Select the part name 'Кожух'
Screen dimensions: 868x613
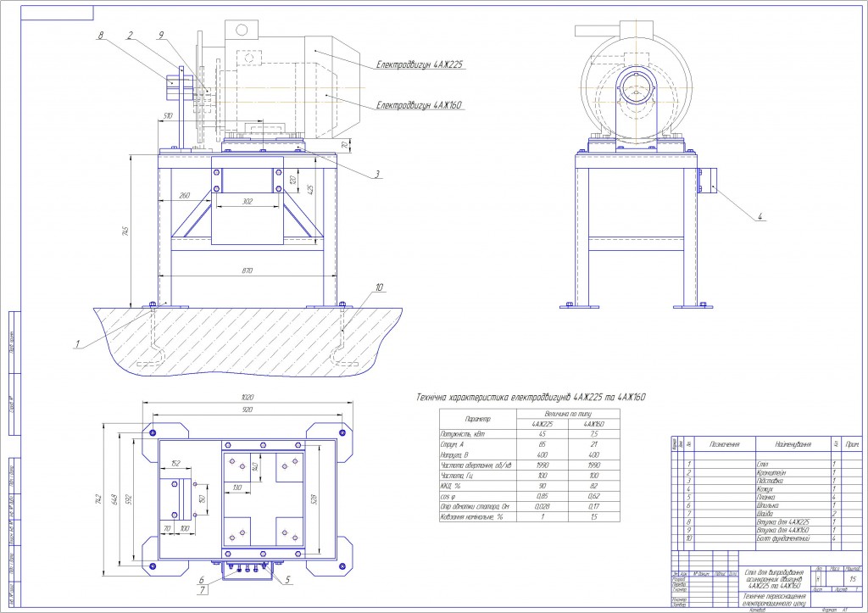[765, 489]
